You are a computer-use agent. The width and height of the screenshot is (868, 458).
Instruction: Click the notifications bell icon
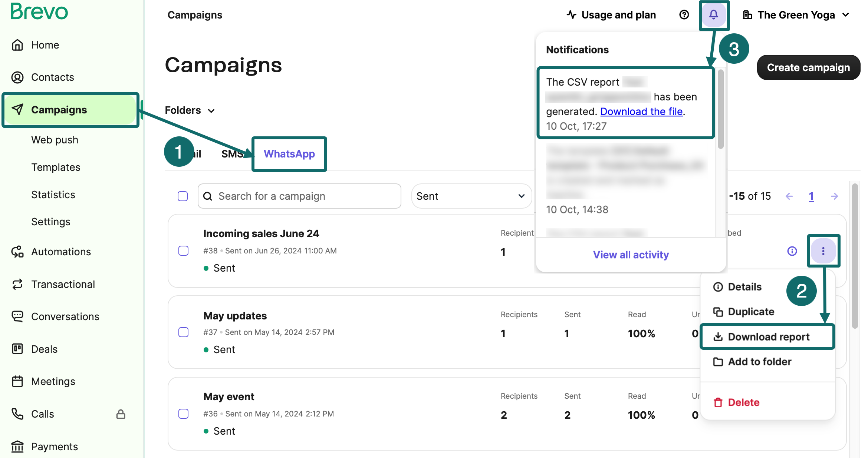[x=713, y=15]
